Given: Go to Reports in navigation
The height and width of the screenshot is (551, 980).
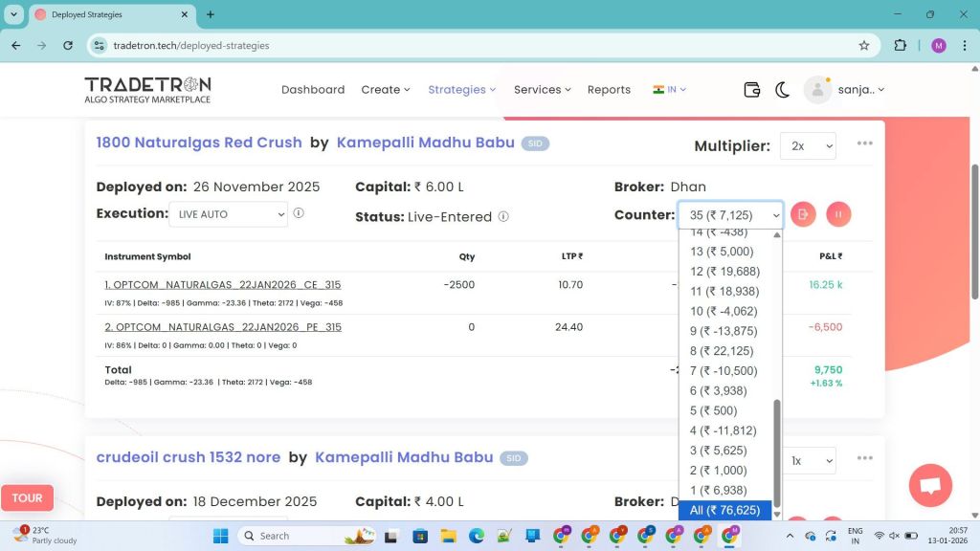Looking at the screenshot, I should coord(609,90).
